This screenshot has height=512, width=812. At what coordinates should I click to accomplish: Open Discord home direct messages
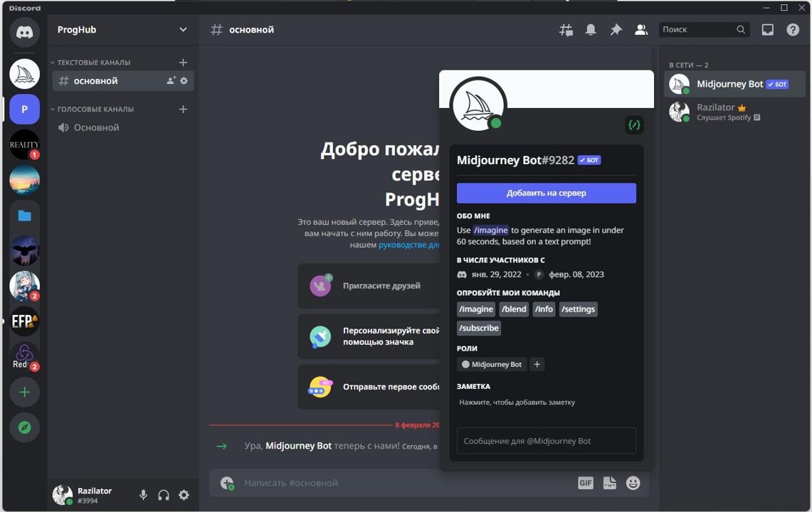point(24,31)
